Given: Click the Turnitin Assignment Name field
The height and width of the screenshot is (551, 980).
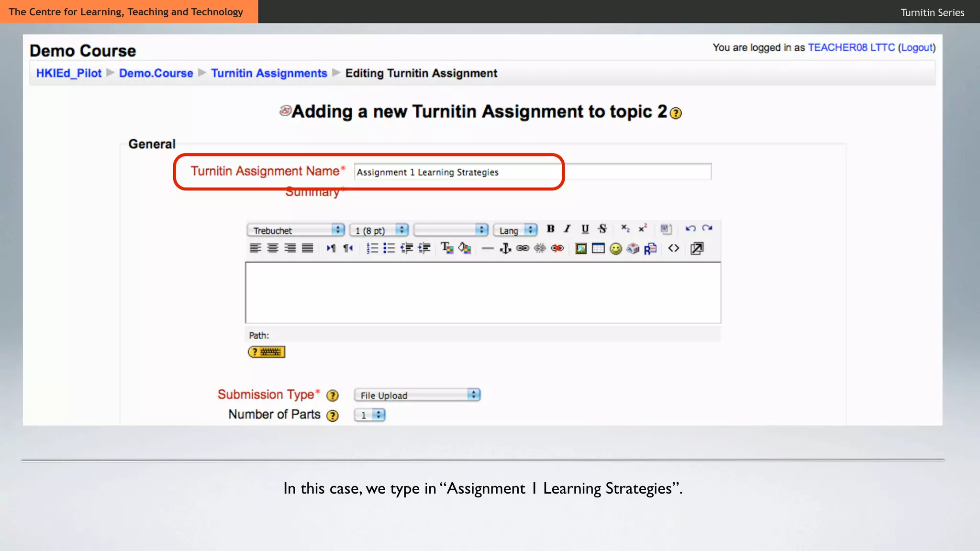Looking at the screenshot, I should click(533, 172).
